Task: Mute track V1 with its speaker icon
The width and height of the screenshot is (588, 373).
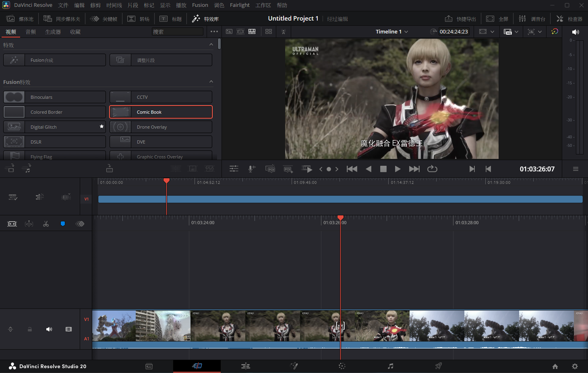Action: click(x=49, y=329)
